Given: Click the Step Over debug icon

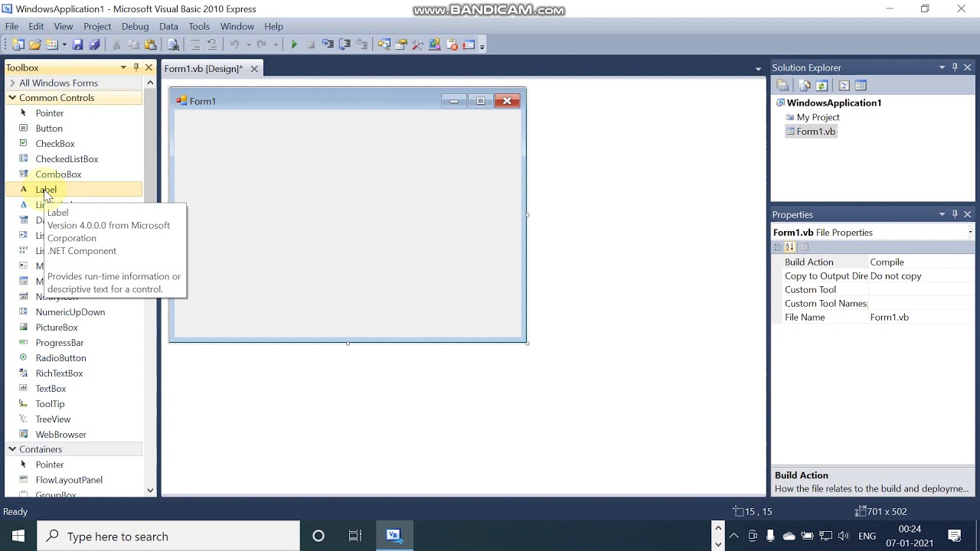Looking at the screenshot, I should coord(345,45).
